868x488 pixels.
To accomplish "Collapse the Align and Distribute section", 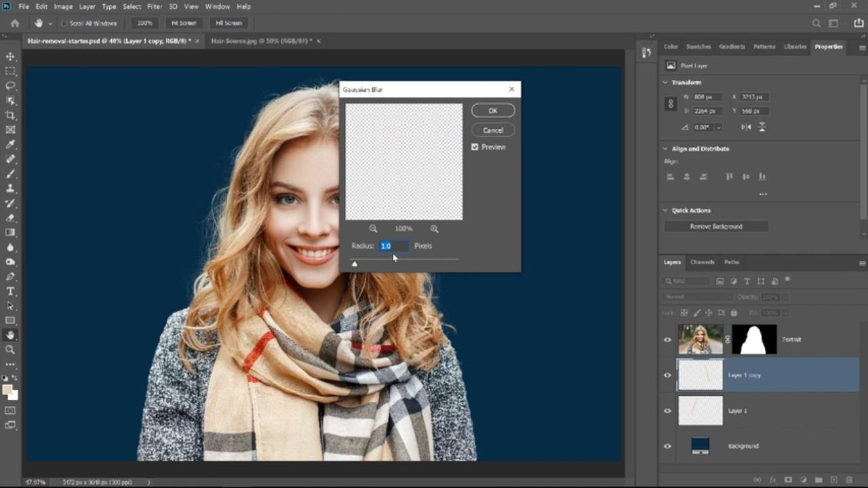I will pos(665,148).
